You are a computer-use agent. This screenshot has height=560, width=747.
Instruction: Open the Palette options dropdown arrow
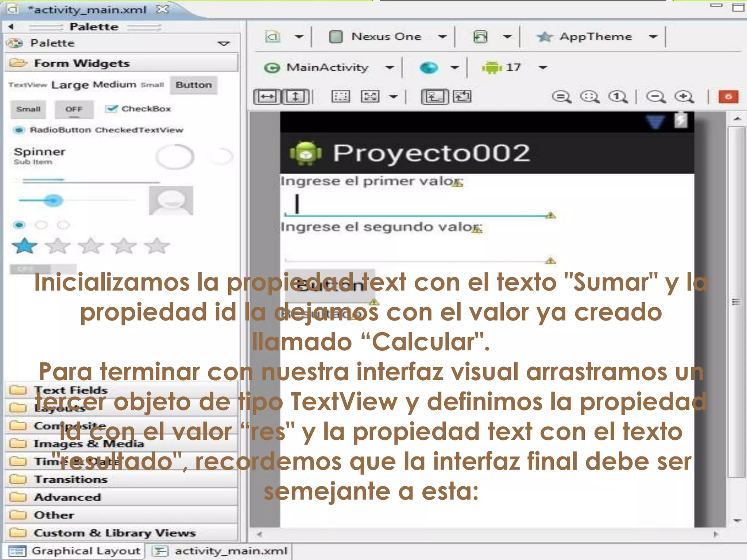coord(224,43)
